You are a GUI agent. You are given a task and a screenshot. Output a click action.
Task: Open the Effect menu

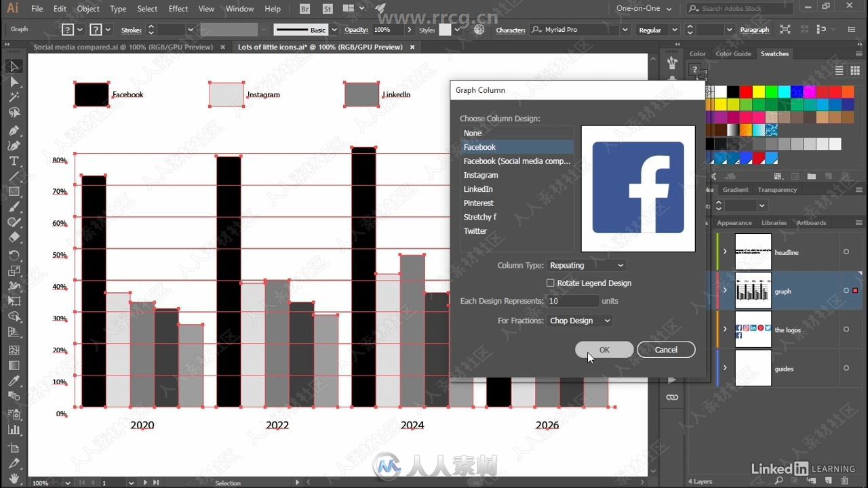tap(178, 9)
